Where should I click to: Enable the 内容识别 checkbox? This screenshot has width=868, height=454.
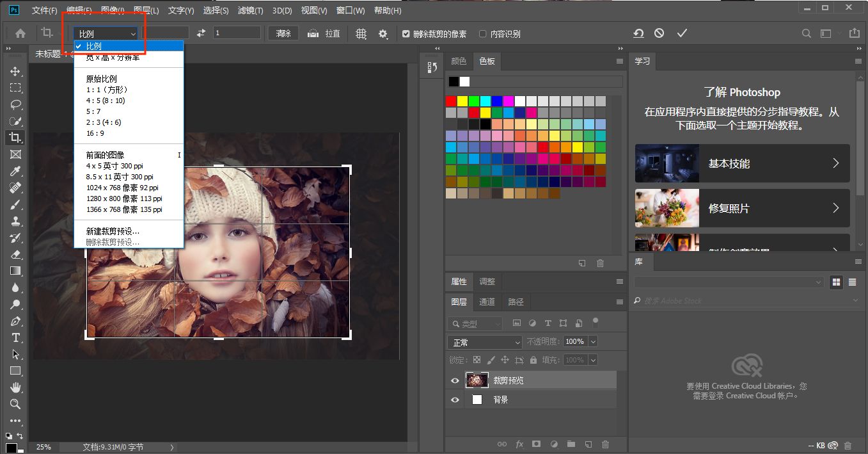click(x=483, y=34)
